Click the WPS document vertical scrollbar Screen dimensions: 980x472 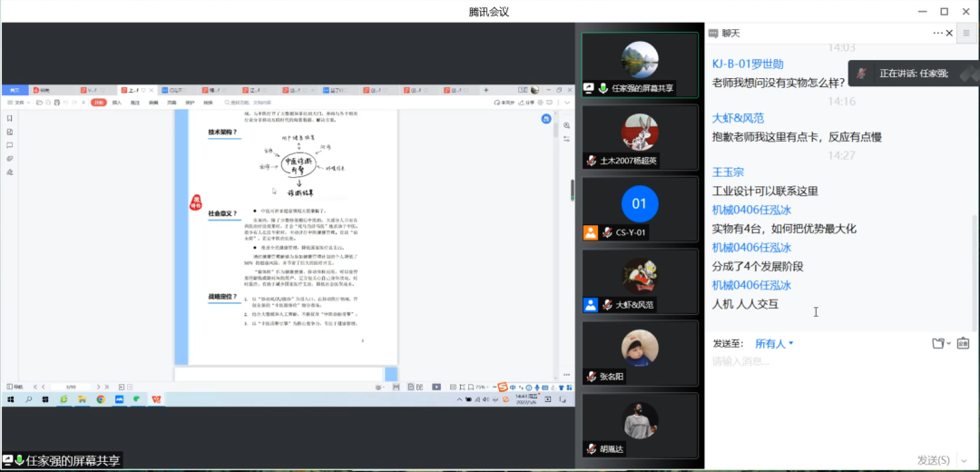tap(556, 130)
